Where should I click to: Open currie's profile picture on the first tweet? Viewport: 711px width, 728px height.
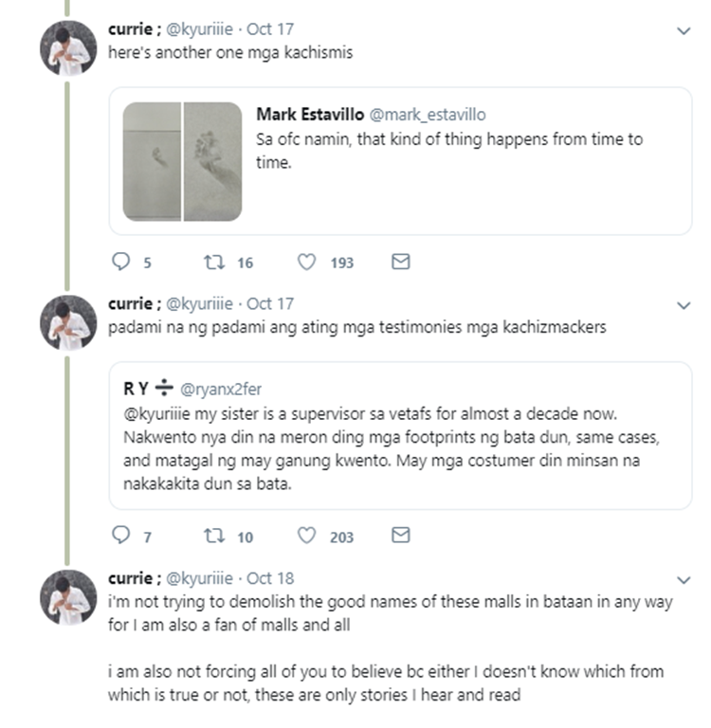click(x=68, y=46)
